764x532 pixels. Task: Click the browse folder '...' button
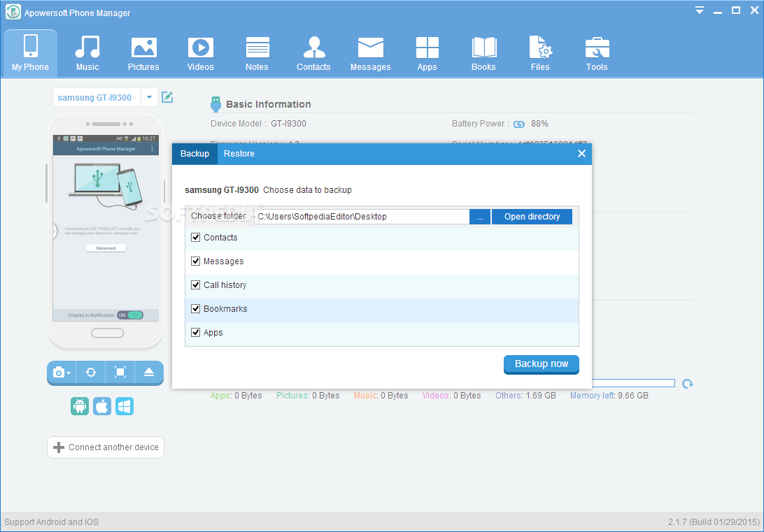coord(480,217)
